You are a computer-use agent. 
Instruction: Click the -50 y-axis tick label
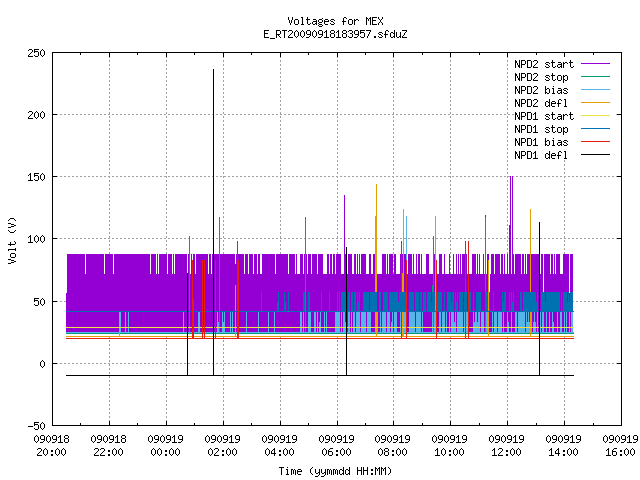coord(37,426)
